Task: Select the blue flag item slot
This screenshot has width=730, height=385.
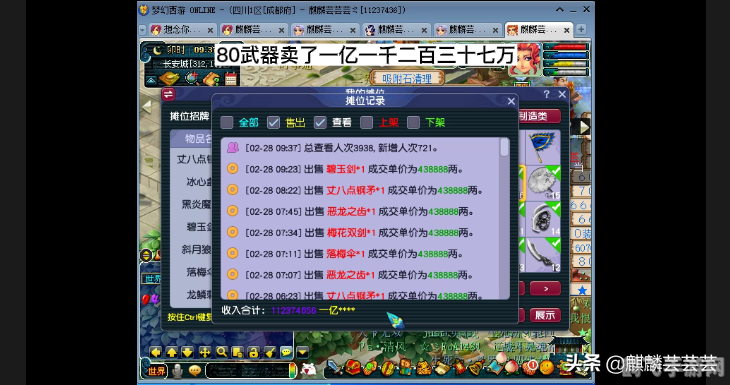Action: 543,147
